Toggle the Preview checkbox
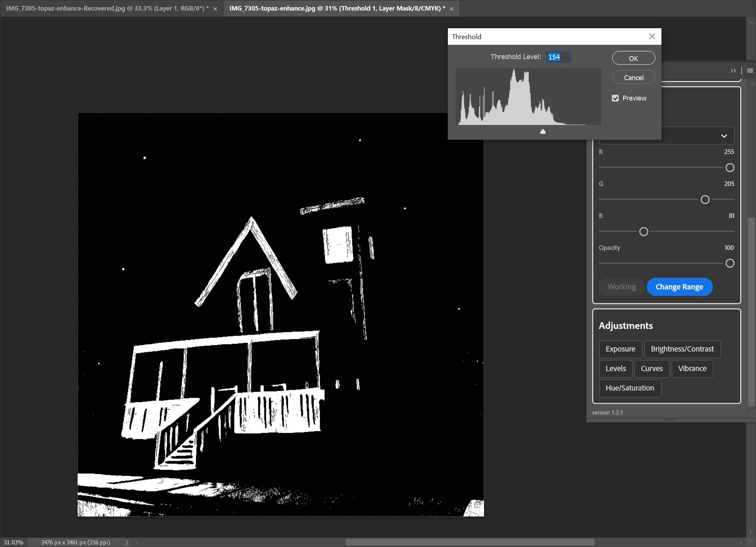 (x=615, y=98)
